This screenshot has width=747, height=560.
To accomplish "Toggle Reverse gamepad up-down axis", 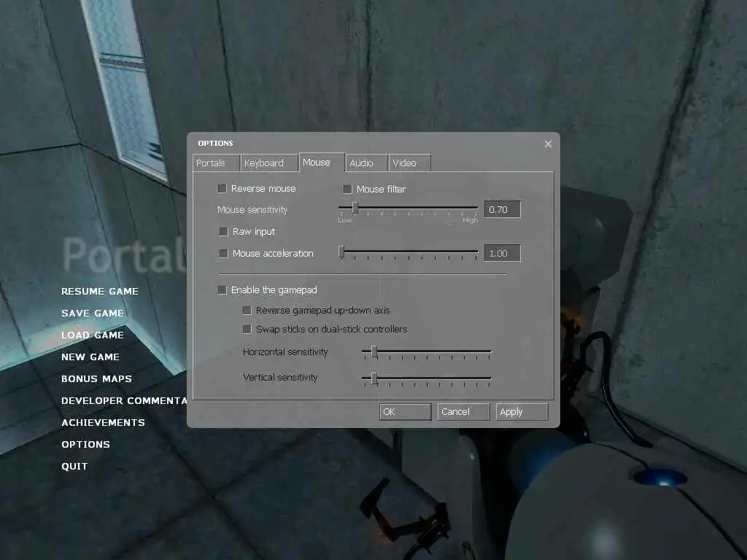I will pos(247,311).
